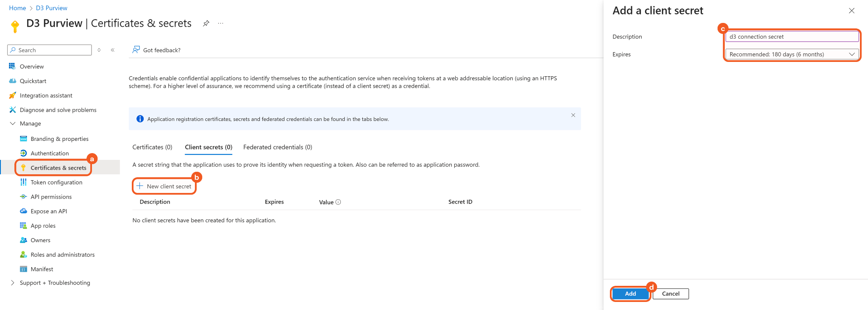The height and width of the screenshot is (310, 868).
Task: Pin the D3 Purview blade
Action: coord(206,23)
